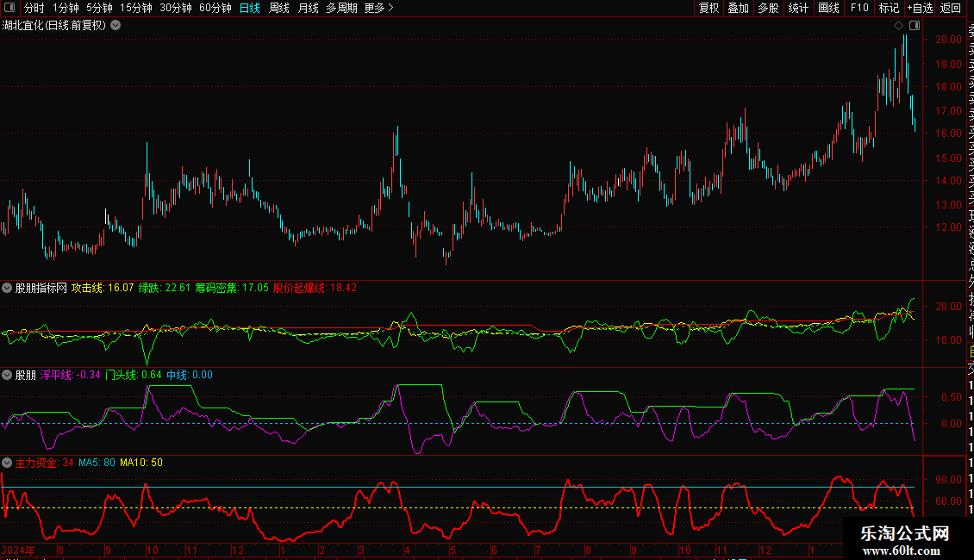Image resolution: width=974 pixels, height=560 pixels.
Task: Click the MA10: 50 label
Action: click(x=141, y=463)
